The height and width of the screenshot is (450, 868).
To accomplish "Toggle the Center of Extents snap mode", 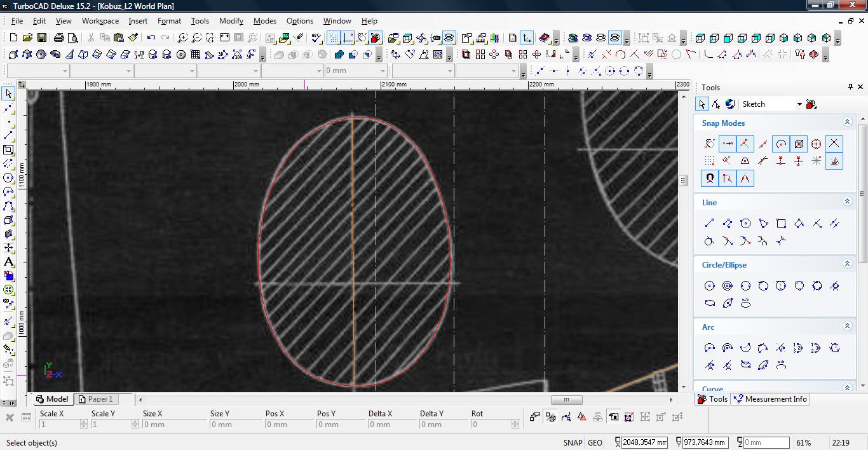I will click(x=799, y=144).
